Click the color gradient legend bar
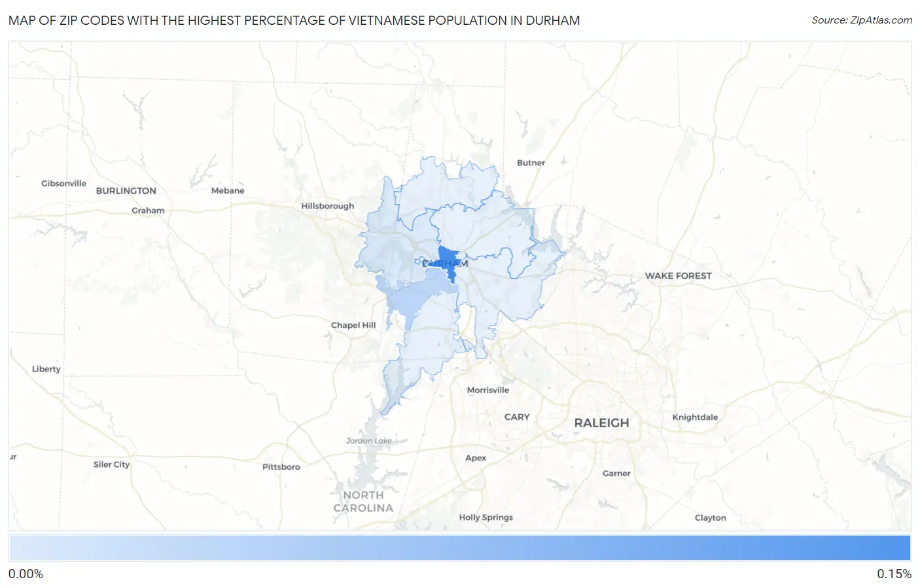Screen dimensions: 920x588 coord(459,547)
